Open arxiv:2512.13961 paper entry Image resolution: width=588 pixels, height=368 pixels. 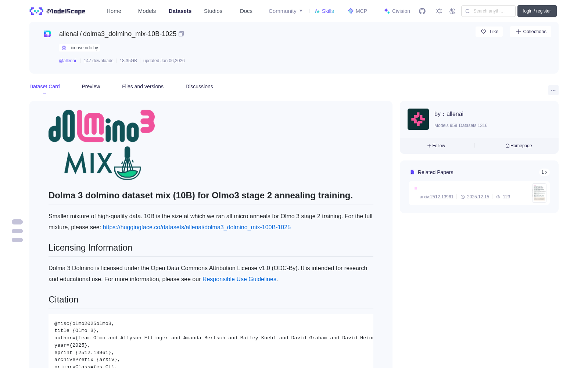tap(437, 197)
